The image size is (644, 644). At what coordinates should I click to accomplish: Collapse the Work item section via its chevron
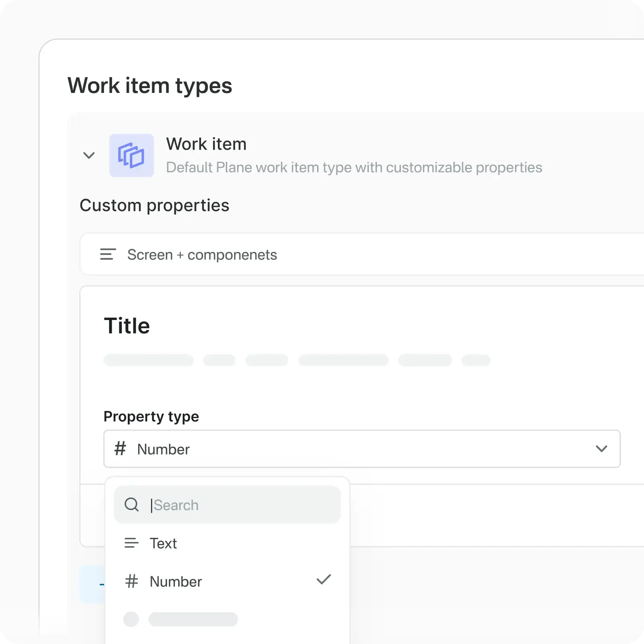(x=89, y=155)
